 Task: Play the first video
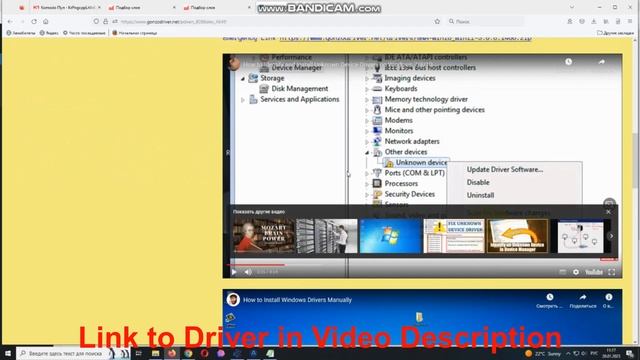click(234, 272)
